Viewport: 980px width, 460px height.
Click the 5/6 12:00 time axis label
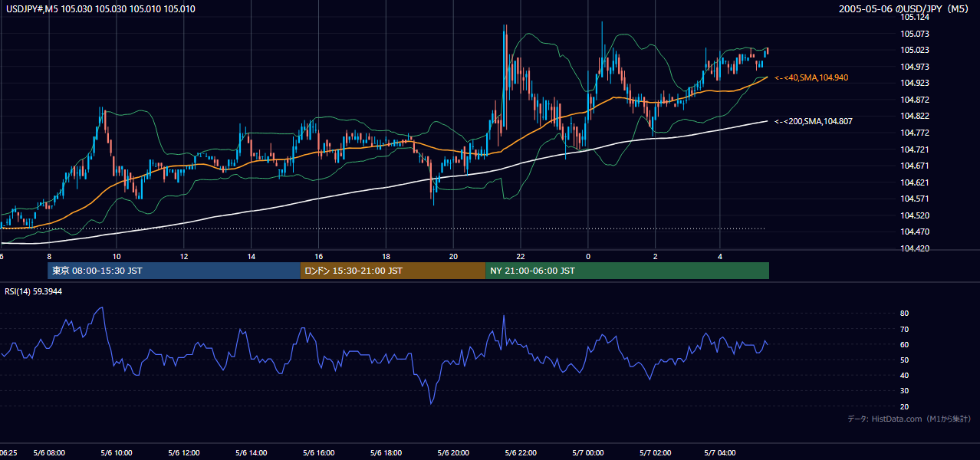click(x=184, y=453)
